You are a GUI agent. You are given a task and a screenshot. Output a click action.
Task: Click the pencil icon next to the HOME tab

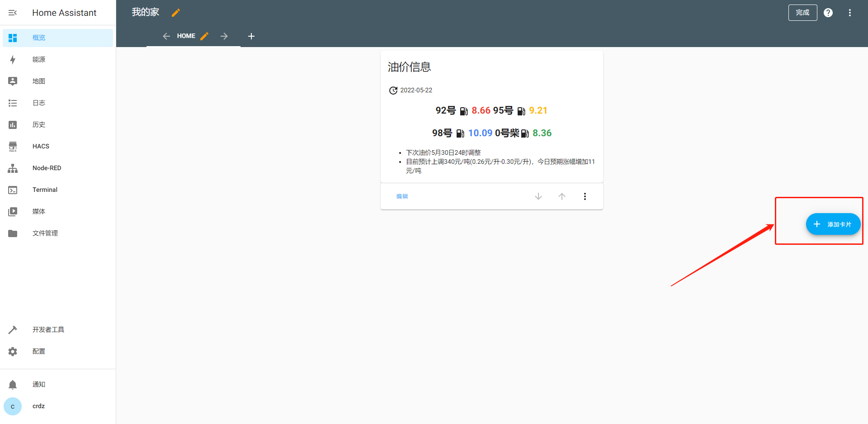204,36
